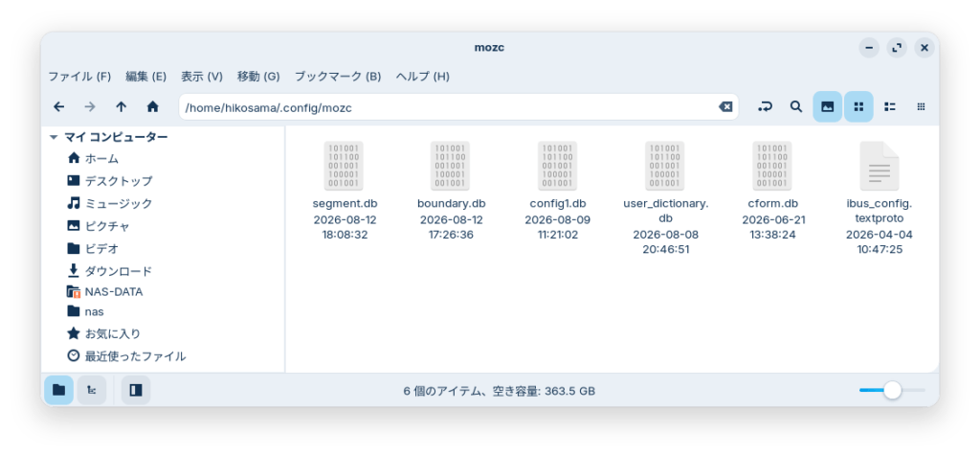
Task: Toggle location entry mode button
Action: (765, 107)
